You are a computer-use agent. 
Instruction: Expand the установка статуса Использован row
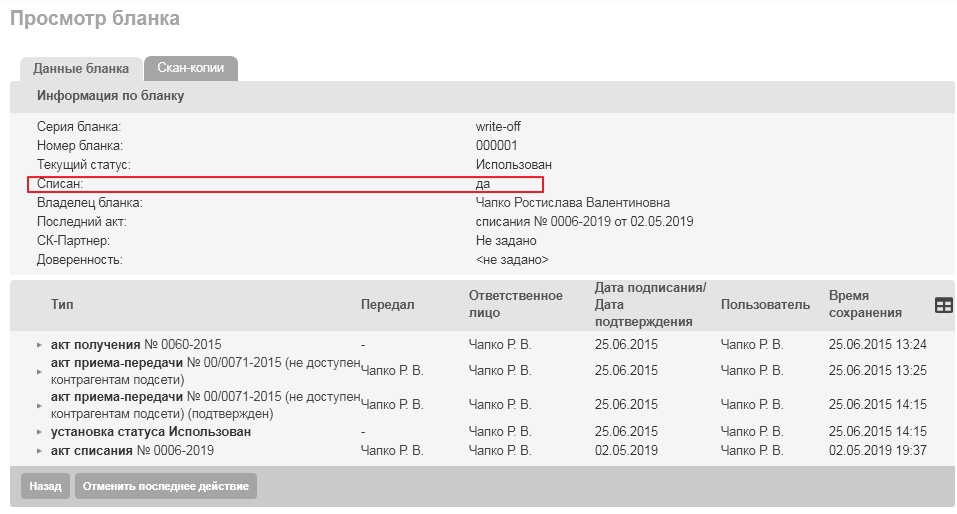pyautogui.click(x=40, y=432)
